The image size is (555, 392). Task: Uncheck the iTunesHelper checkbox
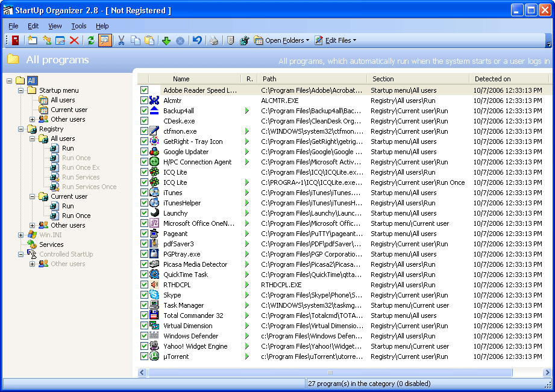tap(144, 203)
